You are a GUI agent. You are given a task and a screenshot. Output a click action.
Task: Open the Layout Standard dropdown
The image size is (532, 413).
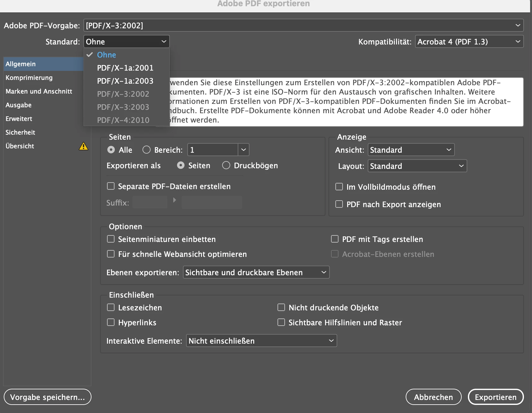417,166
